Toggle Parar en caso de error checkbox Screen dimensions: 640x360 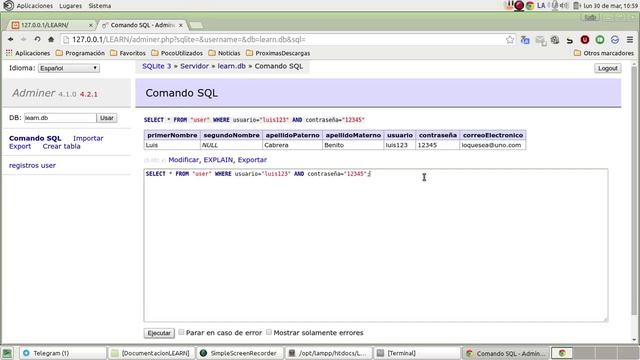click(x=181, y=332)
